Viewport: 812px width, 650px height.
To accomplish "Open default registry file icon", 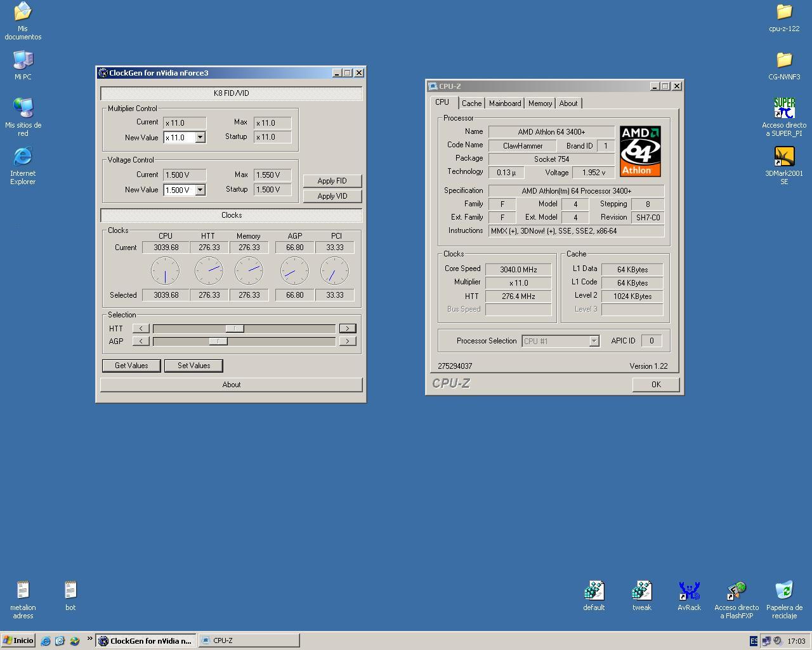I will (x=594, y=595).
